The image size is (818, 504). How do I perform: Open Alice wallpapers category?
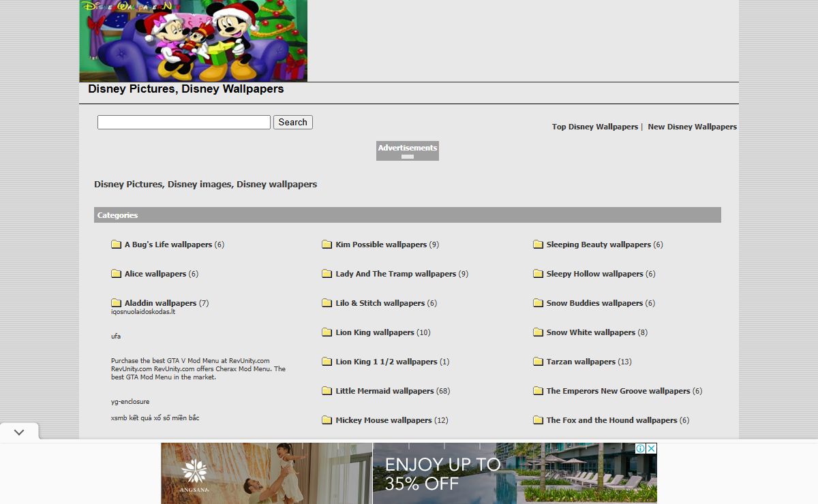[x=155, y=274]
